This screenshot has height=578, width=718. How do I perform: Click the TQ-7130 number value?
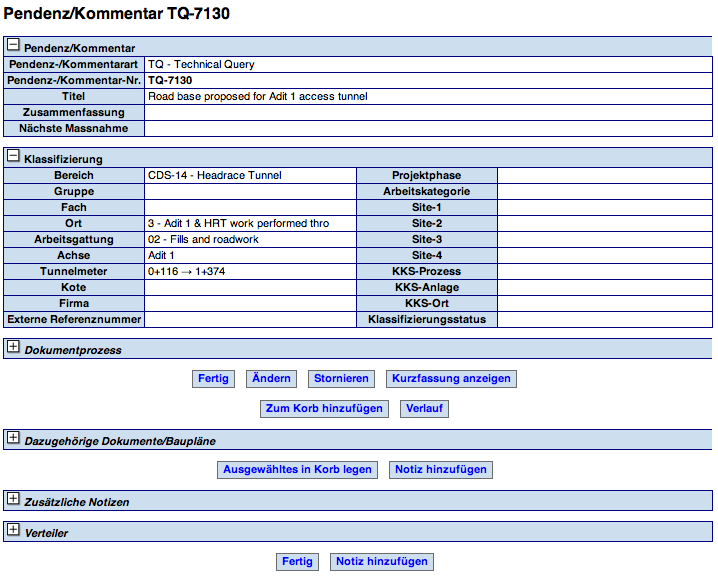point(170,81)
